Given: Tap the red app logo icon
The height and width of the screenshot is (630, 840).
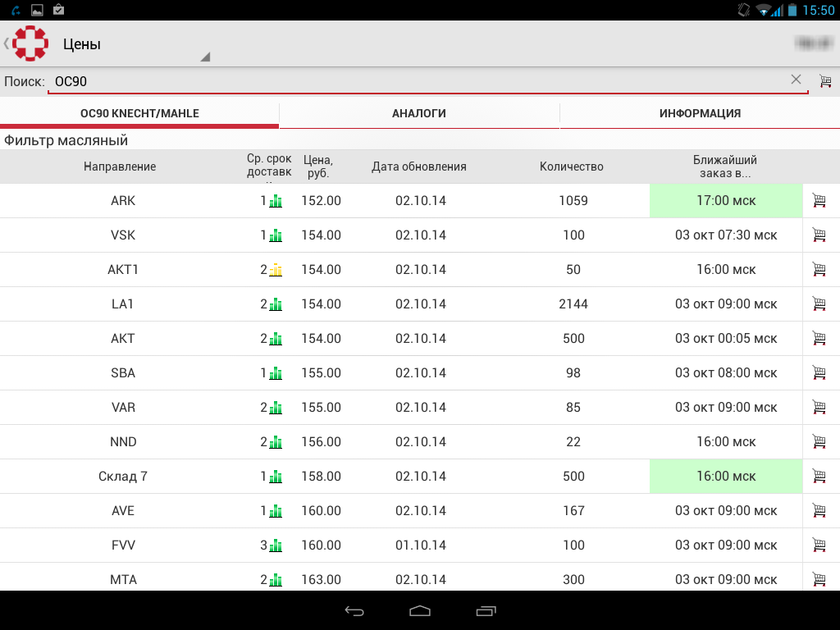Looking at the screenshot, I should (x=30, y=43).
